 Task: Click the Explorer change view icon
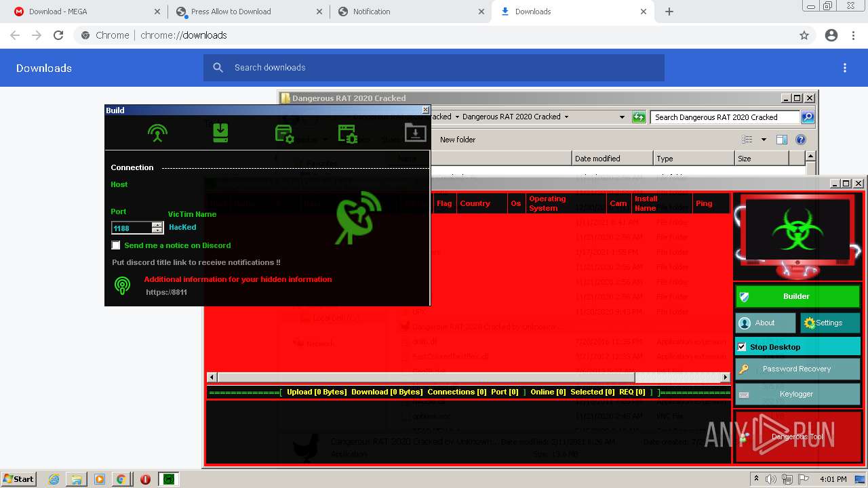[x=747, y=140]
